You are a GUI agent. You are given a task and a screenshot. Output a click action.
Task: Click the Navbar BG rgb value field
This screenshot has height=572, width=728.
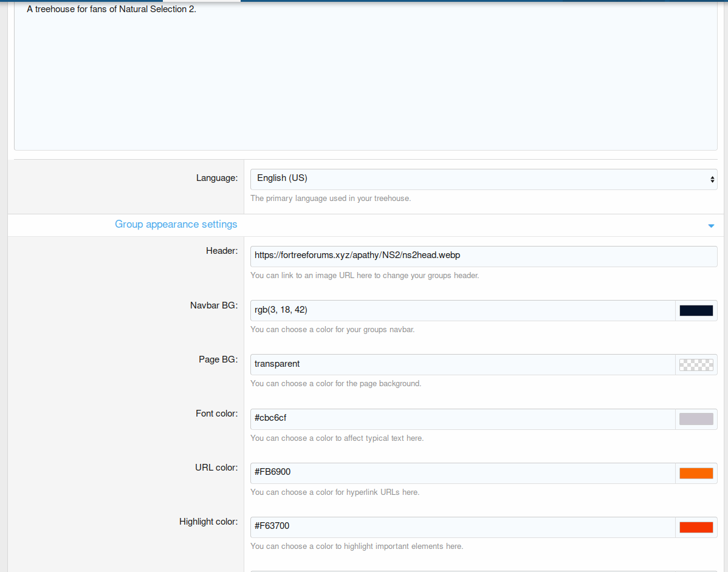[462, 310]
